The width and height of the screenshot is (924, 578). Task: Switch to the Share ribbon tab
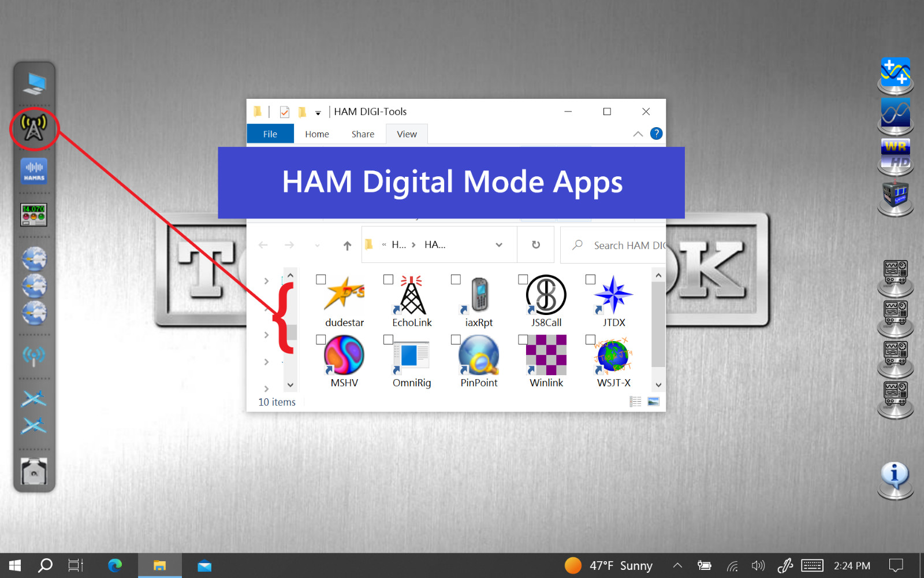(x=363, y=134)
